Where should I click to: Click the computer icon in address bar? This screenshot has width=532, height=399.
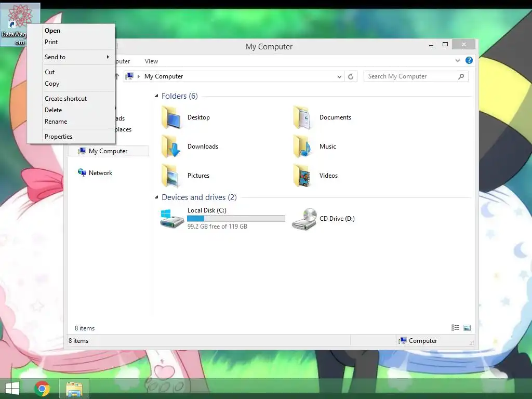(129, 76)
